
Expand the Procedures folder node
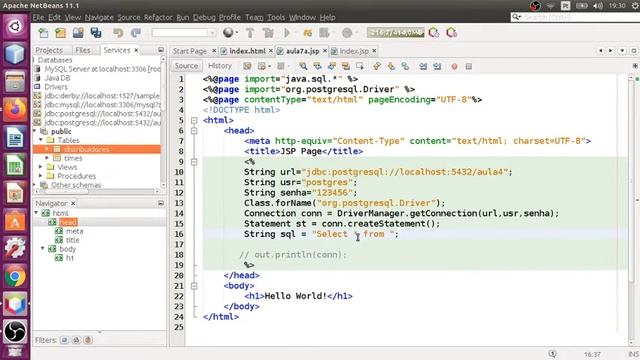tap(41, 176)
